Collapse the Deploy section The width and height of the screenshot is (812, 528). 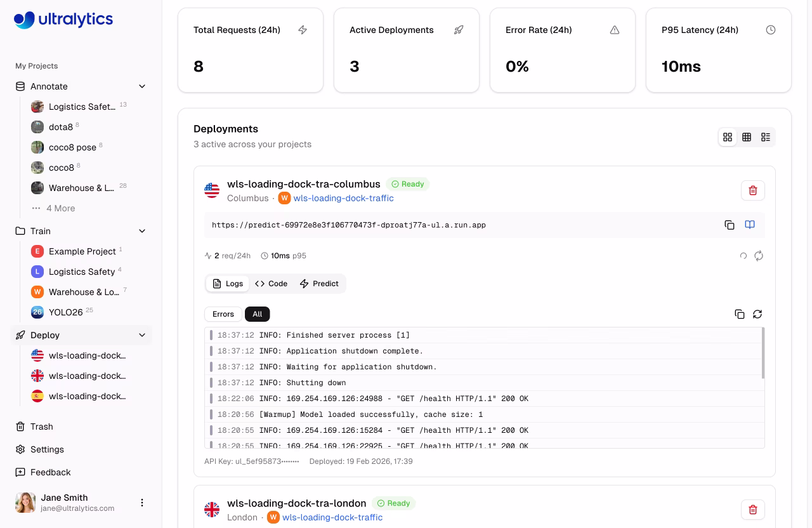click(142, 335)
